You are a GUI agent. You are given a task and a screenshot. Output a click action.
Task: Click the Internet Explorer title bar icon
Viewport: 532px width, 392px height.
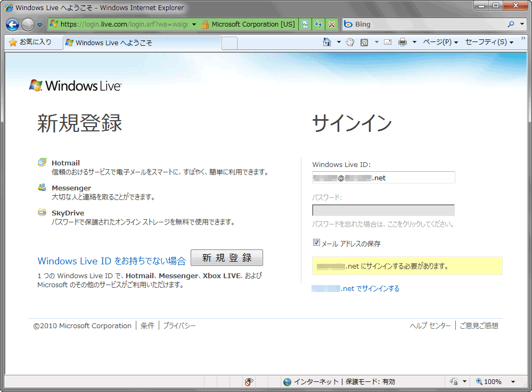click(9, 7)
